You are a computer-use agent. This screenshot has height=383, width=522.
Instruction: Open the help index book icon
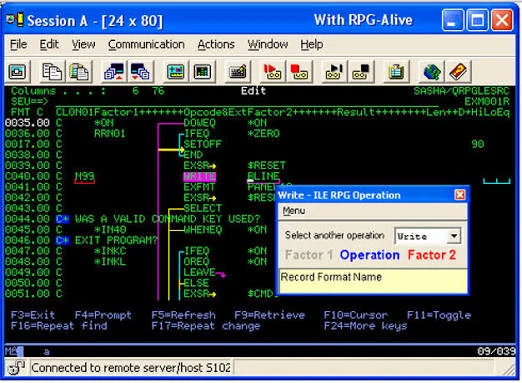(x=458, y=71)
